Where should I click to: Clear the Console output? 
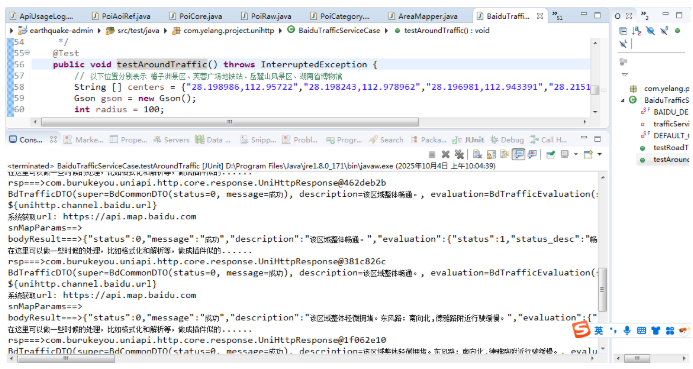pos(477,154)
